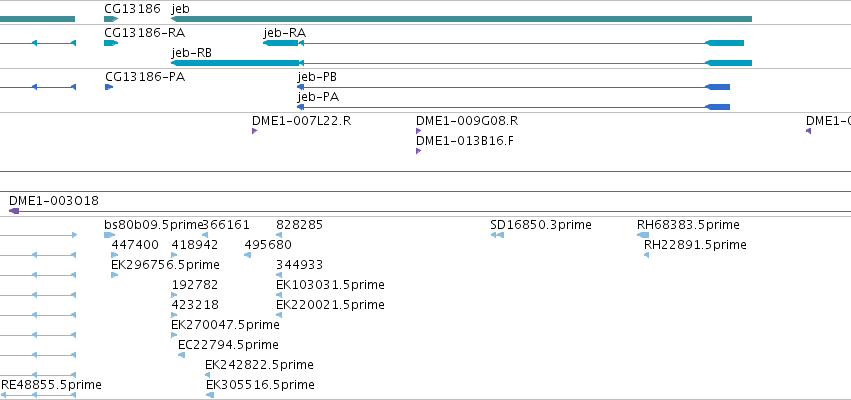This screenshot has width=851, height=400.
Task: Click the EC22794.5prime EST arrow
Action: pos(181,355)
